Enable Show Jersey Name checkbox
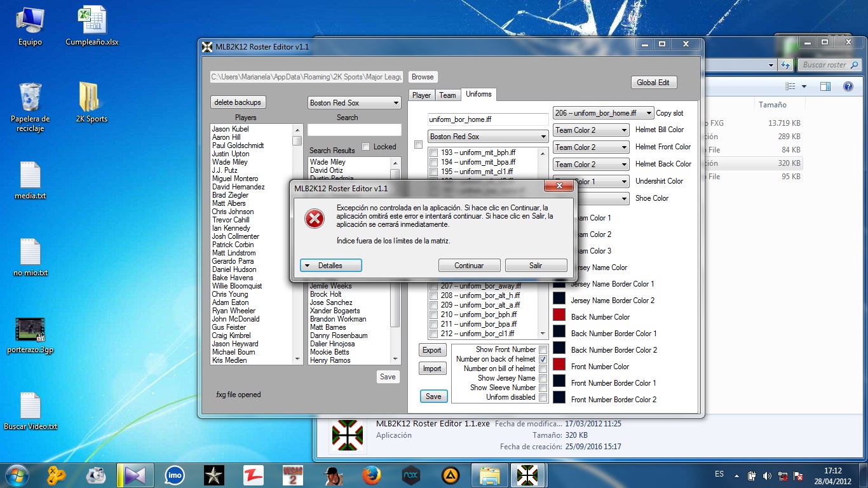868x488 pixels. (543, 378)
